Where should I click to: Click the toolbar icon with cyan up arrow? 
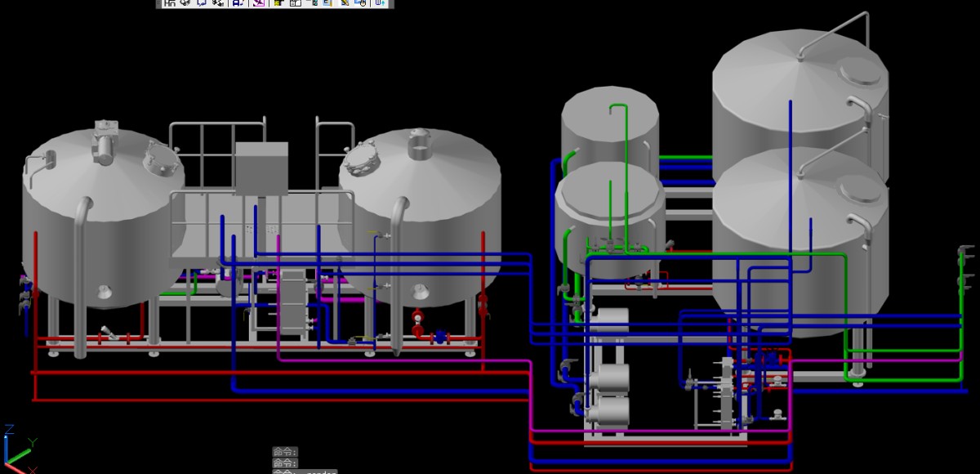[x=381, y=3]
